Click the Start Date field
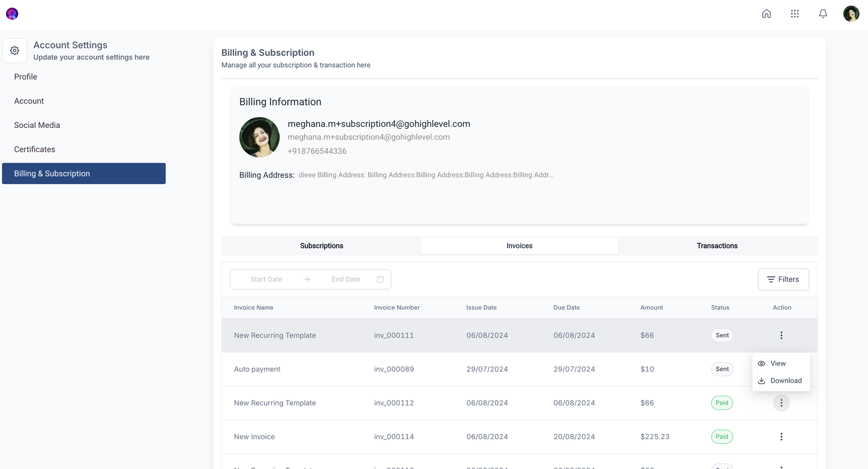This screenshot has width=868, height=469. tap(266, 280)
